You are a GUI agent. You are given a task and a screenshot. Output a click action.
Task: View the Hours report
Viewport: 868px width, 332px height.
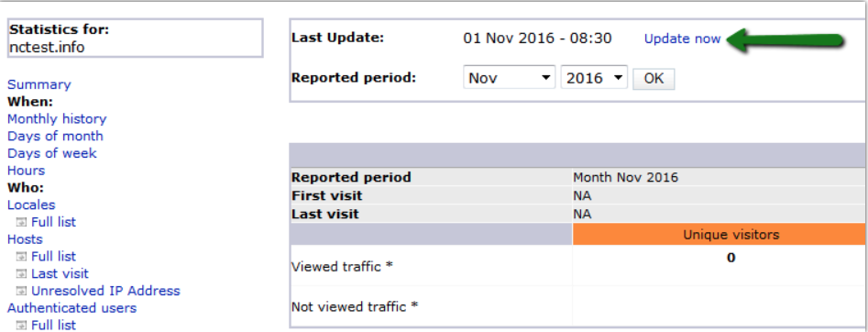26,171
